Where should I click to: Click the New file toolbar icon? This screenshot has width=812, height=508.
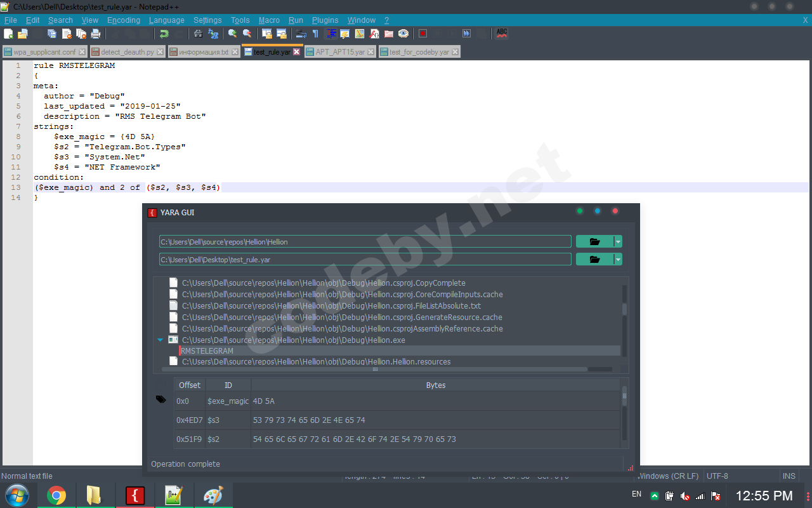click(x=8, y=34)
